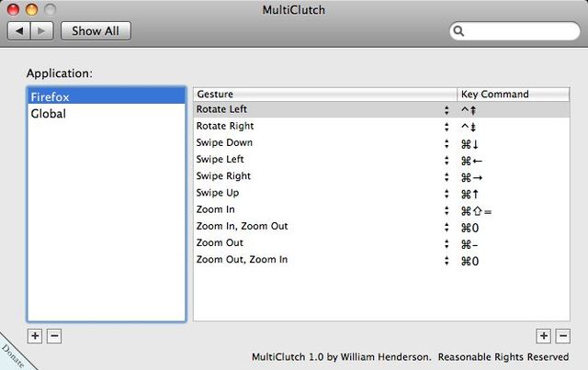Click Command-0 in Zoom In, Zoom Out row
The width and height of the screenshot is (588, 370).
coord(469,228)
